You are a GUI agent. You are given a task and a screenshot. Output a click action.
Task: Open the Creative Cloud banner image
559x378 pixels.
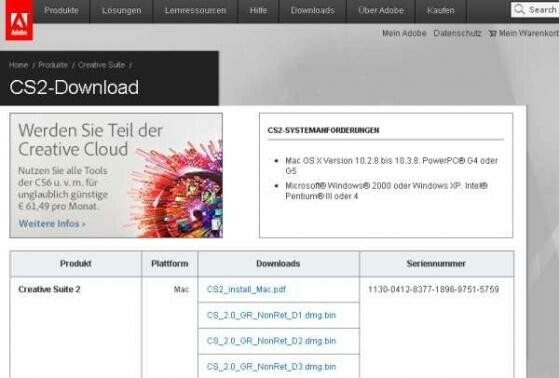click(x=116, y=175)
